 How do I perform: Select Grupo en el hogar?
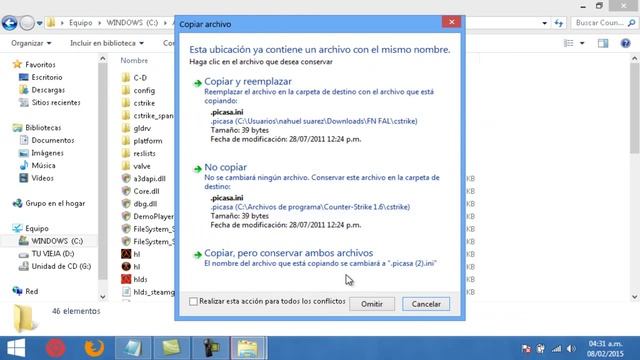[55, 203]
